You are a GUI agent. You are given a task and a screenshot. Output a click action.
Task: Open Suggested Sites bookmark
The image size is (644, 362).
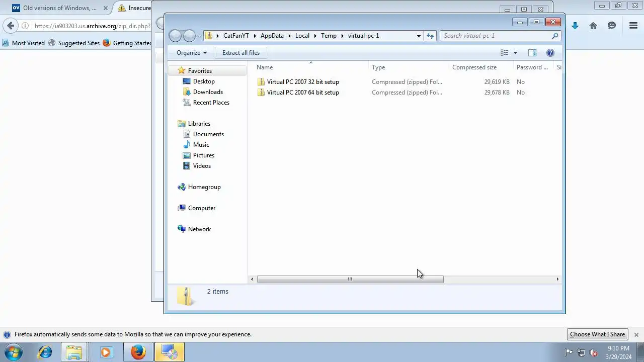[74, 43]
